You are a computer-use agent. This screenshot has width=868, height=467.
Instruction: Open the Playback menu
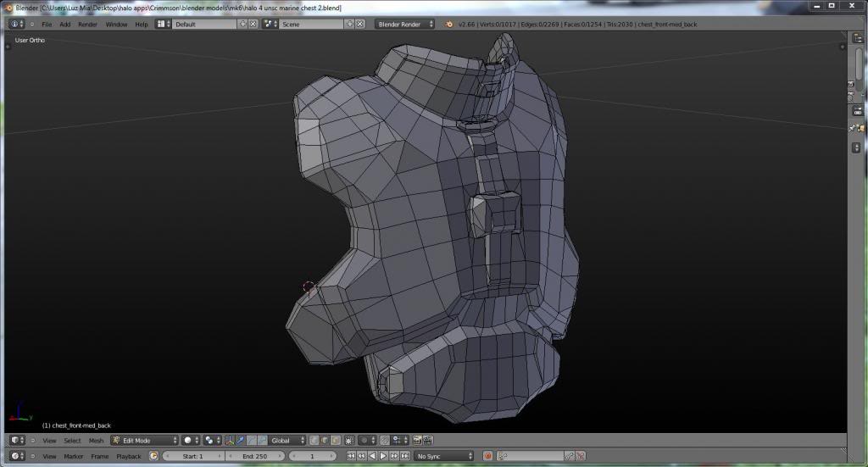129,457
